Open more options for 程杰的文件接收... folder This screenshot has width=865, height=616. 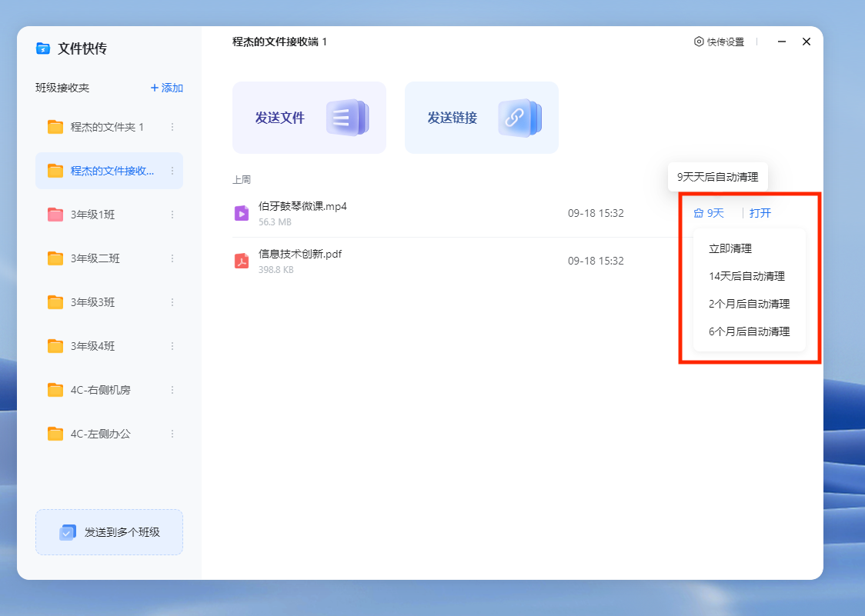pyautogui.click(x=172, y=171)
